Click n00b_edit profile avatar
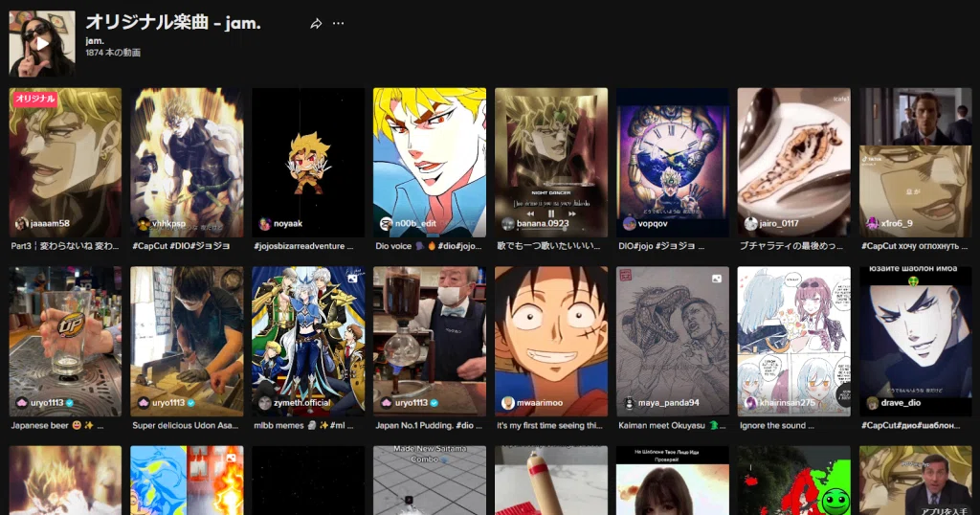Image resolution: width=980 pixels, height=515 pixels. (x=386, y=223)
